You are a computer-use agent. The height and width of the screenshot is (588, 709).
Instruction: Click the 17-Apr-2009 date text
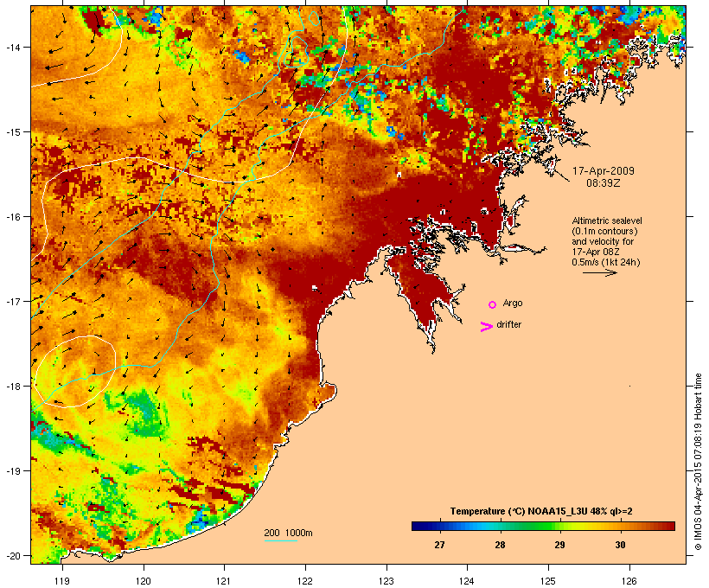(604, 171)
